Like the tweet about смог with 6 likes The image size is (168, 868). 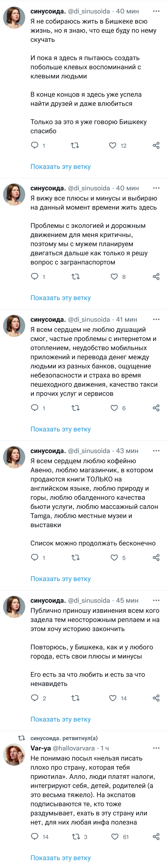click(114, 408)
